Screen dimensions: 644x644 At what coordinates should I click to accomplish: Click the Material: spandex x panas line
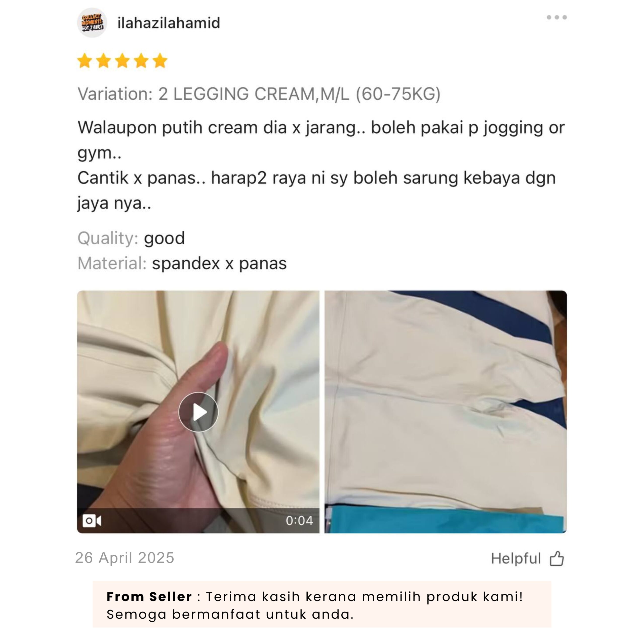[182, 263]
